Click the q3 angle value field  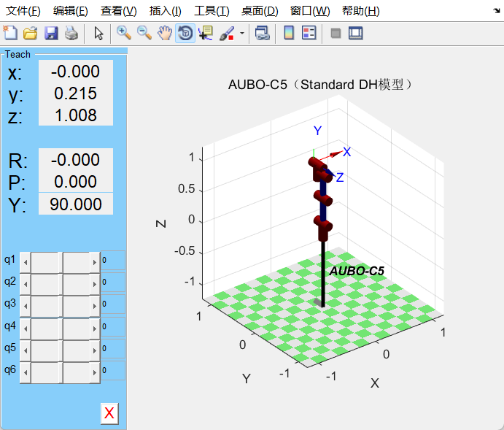[113, 304]
